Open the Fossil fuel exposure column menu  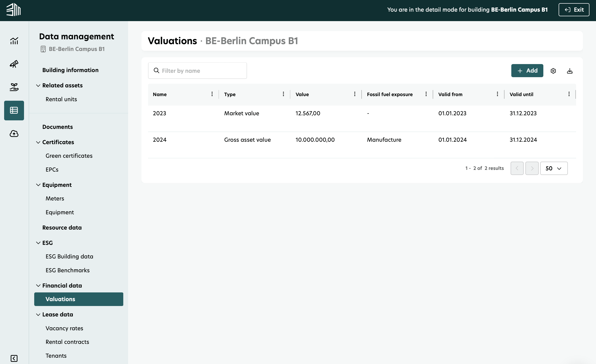tap(426, 94)
